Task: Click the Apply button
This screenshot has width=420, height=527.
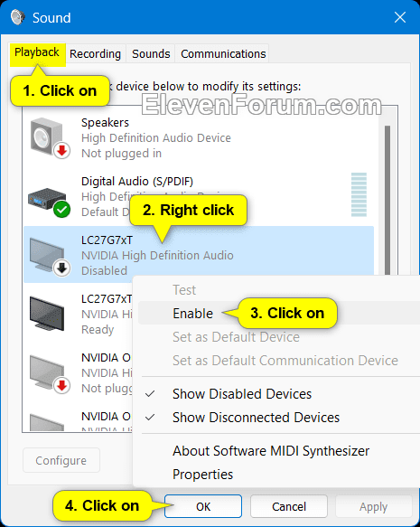Action: 373,506
